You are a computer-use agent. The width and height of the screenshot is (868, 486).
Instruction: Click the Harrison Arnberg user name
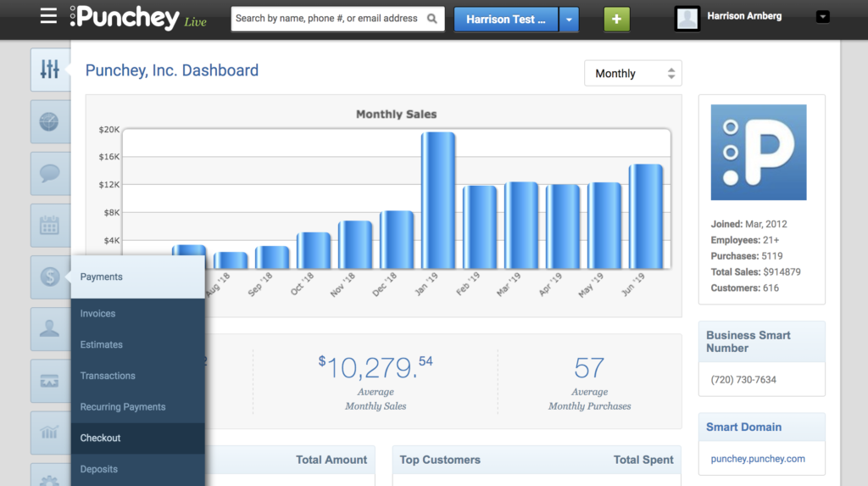[x=744, y=16]
